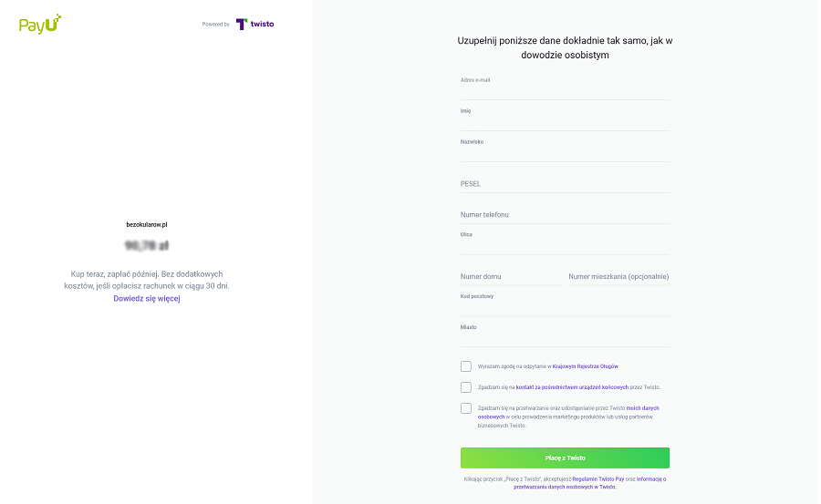The width and height of the screenshot is (821, 504).
Task: Select the Numer domu field
Action: pyautogui.click(x=511, y=276)
